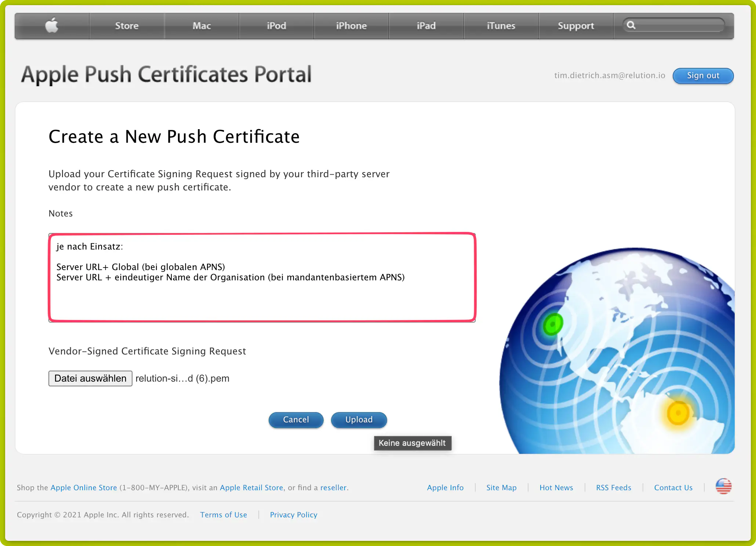Click the search magnifier icon
This screenshot has width=756, height=546.
pos(631,25)
